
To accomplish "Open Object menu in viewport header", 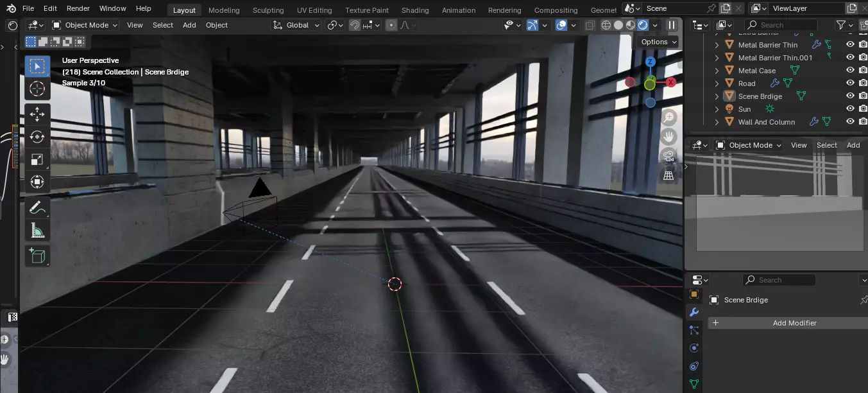I will click(217, 25).
